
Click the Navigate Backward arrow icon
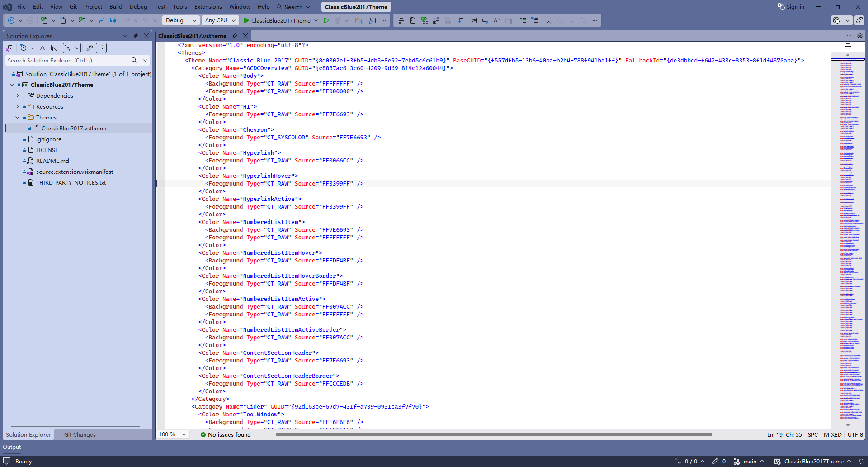pyautogui.click(x=11, y=20)
